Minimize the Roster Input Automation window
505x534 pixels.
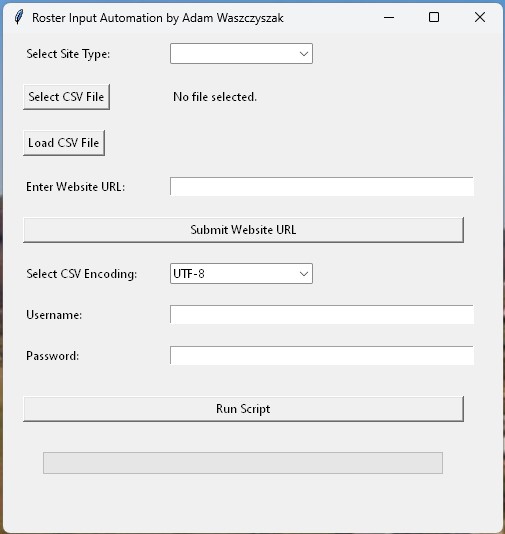pyautogui.click(x=389, y=17)
